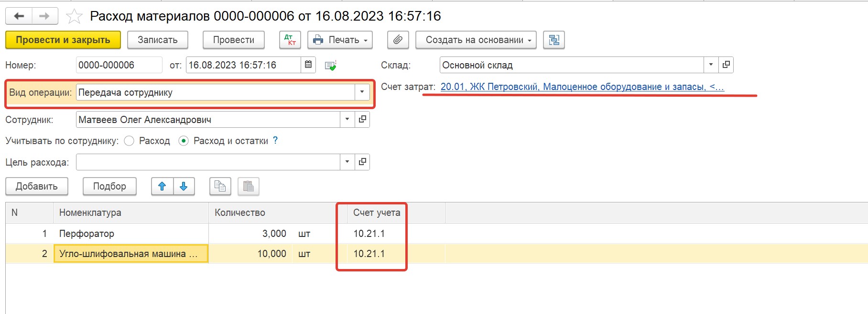Click the Номер input field
This screenshot has width=868, height=314.
(119, 65)
